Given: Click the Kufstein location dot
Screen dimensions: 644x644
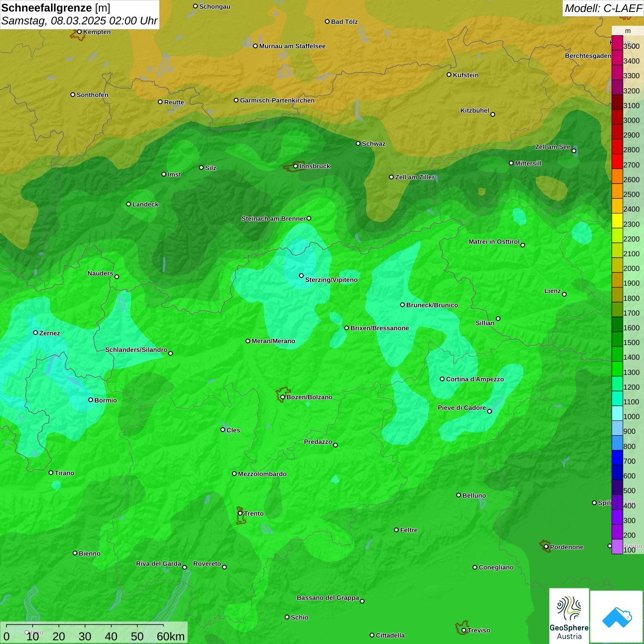Looking at the screenshot, I should 449,75.
